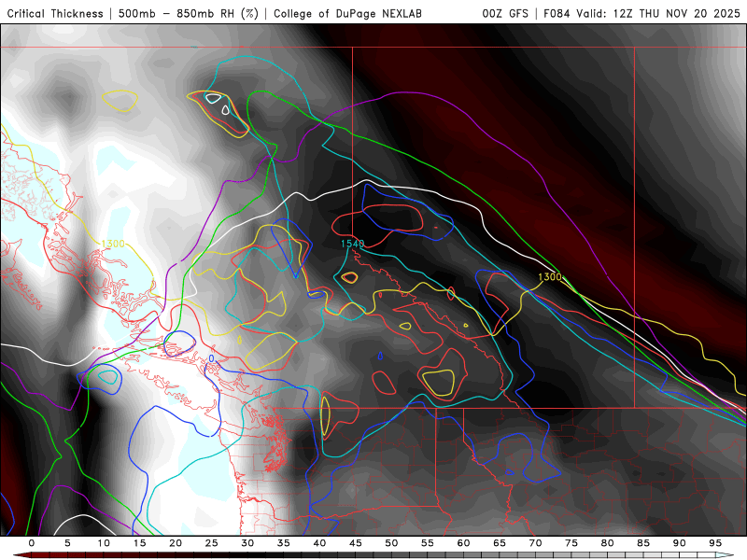Click the "F084" forecast hour text
This screenshot has width=747, height=560.
click(x=557, y=13)
